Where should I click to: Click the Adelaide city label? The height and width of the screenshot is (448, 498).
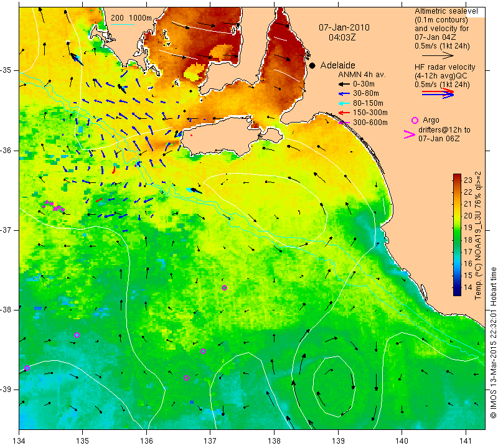tap(337, 65)
